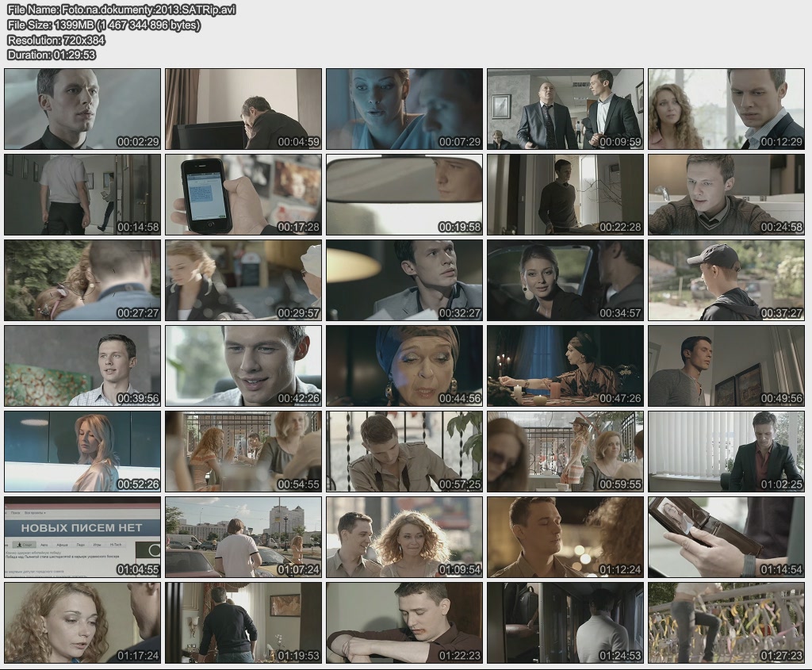Open the cafe scene thumbnail at 00:54:55

click(243, 451)
